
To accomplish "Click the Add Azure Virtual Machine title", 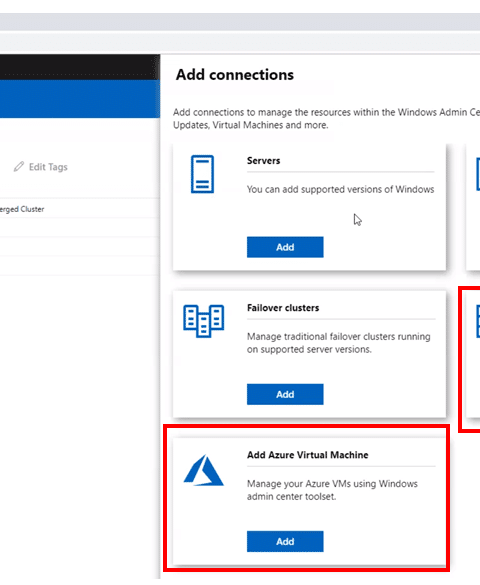I will coord(308,455).
